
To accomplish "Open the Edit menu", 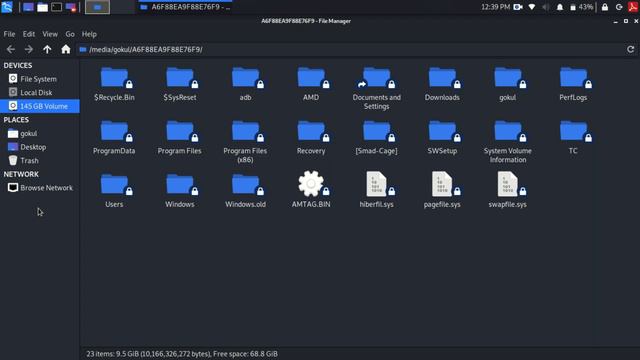I will (x=29, y=34).
